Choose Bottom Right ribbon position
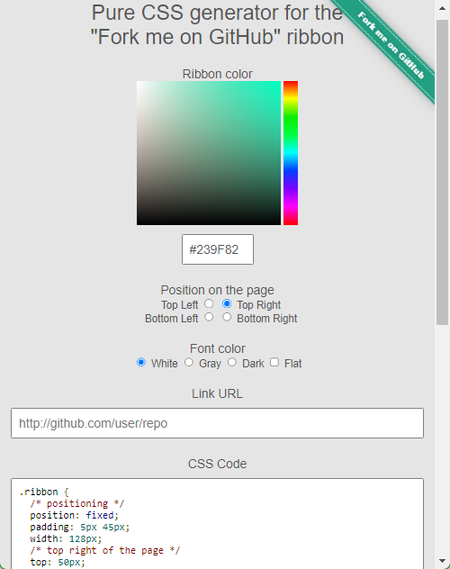 click(x=227, y=317)
